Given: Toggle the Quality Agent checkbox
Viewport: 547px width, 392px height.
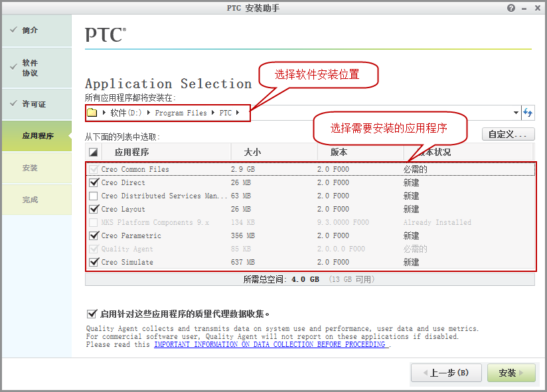Looking at the screenshot, I should (x=93, y=249).
